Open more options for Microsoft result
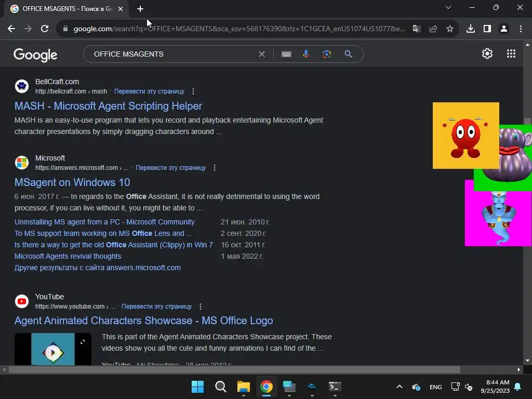Viewport: 532px width, 399px height. (215, 168)
